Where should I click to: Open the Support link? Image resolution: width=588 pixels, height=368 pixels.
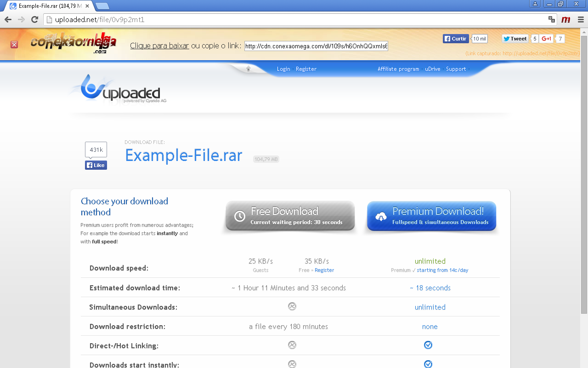pyautogui.click(x=456, y=69)
